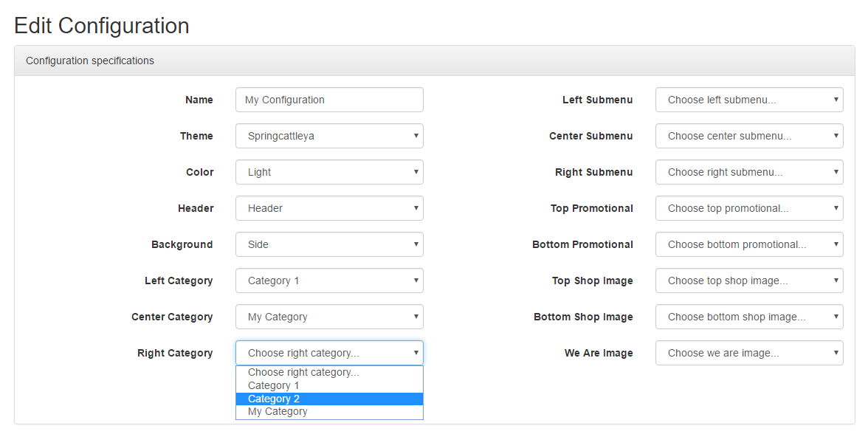Image resolution: width=868 pixels, height=437 pixels.
Task: Open the Theme dropdown showing Springcattleya
Action: 329,136
